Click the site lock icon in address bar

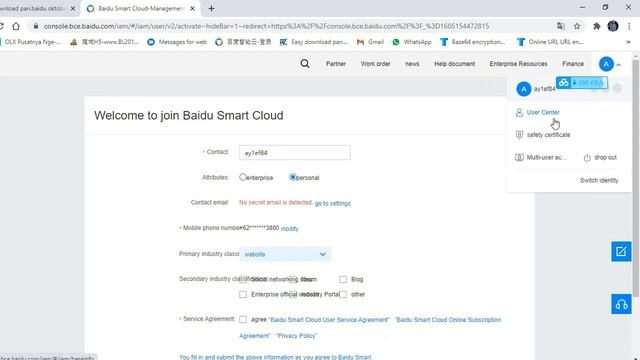[x=36, y=26]
